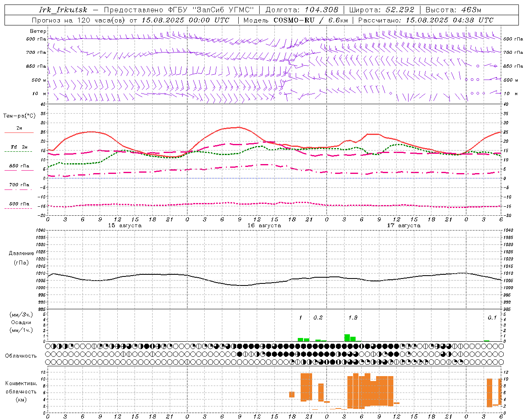The image size is (525, 420).
Task: Click the "(мм/3ч.)" precipitation unit label
Action: tap(21, 315)
